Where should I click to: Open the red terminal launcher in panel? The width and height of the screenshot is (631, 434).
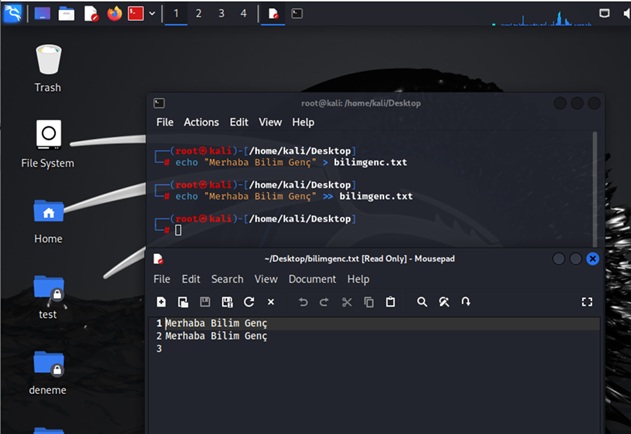pos(136,13)
